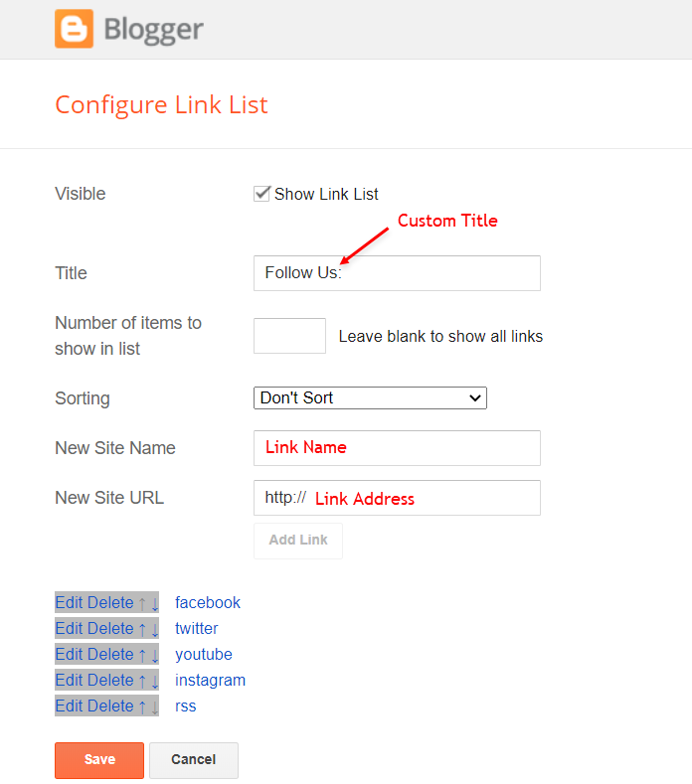
Task: Click the Configure Link List heading
Action: [x=161, y=105]
